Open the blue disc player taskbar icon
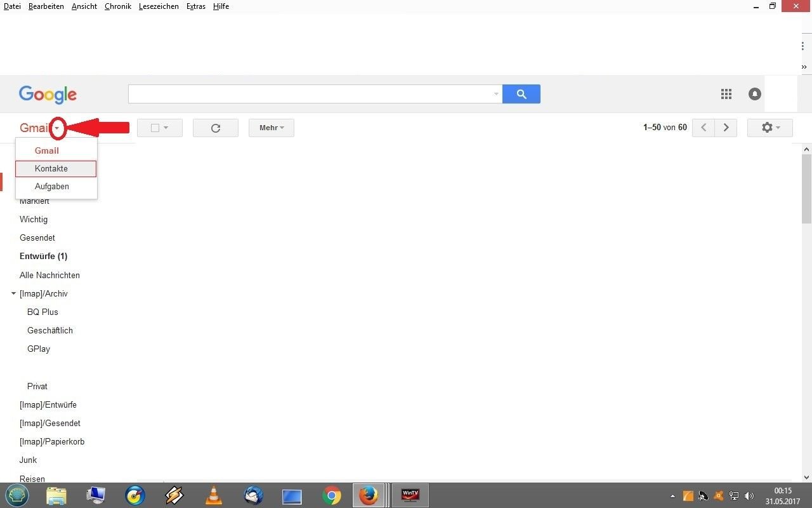Image resolution: width=812 pixels, height=508 pixels. tap(135, 495)
